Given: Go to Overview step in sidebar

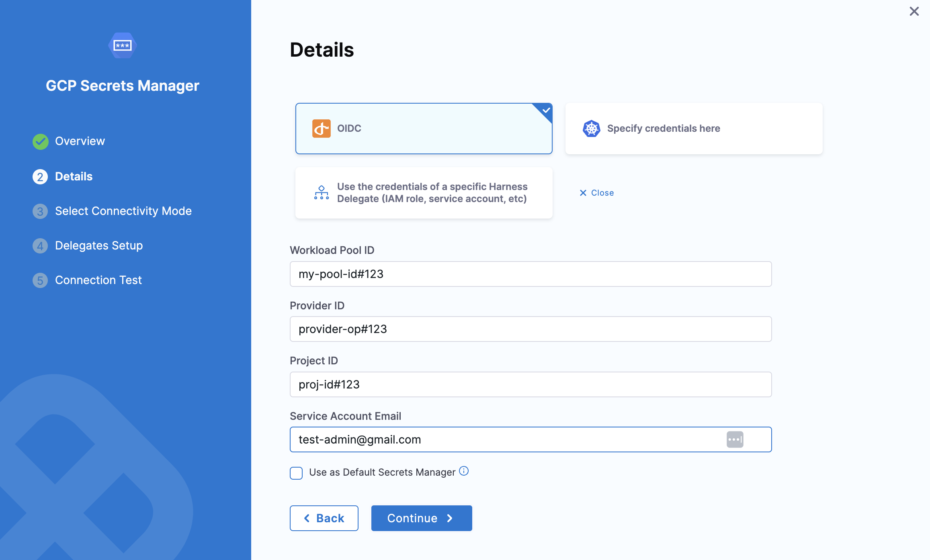Looking at the screenshot, I should (80, 141).
